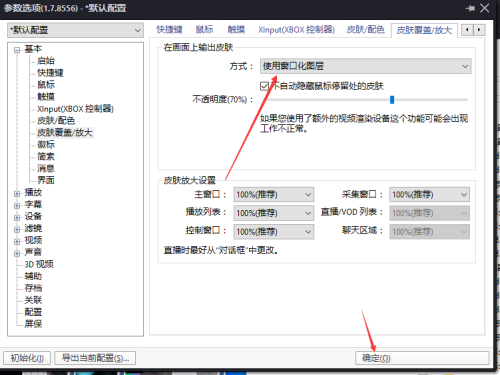Image resolution: width=500 pixels, height=375 pixels.
Task: Open the 方式 dropdown showing 使用窗口化图层
Action: [365, 66]
